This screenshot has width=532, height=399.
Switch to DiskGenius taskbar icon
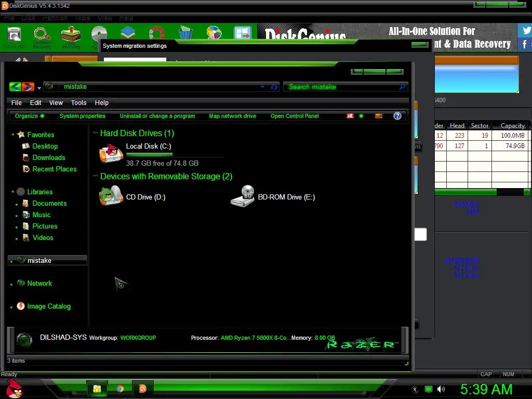tap(142, 389)
